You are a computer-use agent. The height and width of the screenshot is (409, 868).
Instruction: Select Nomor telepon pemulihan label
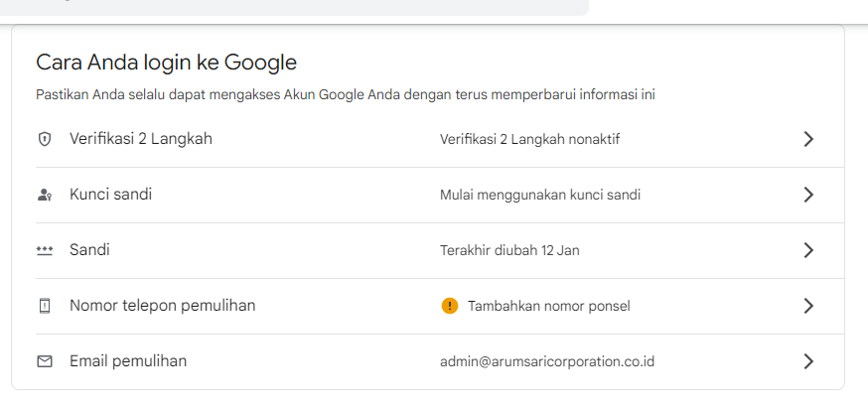tap(162, 306)
